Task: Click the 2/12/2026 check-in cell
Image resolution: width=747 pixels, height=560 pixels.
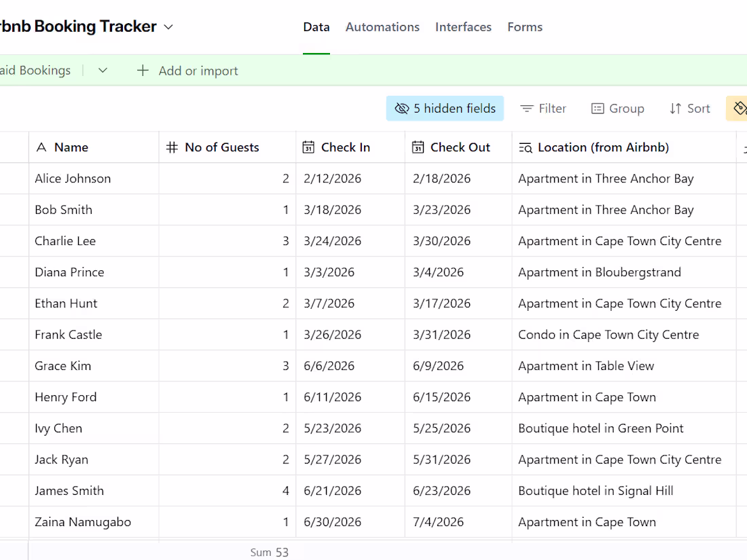Action: [350, 179]
